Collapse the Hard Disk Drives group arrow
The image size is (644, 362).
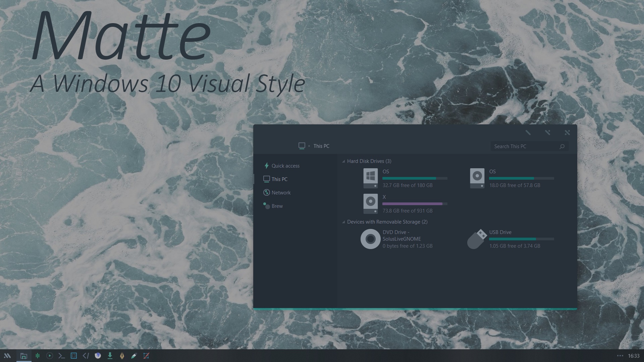(343, 162)
